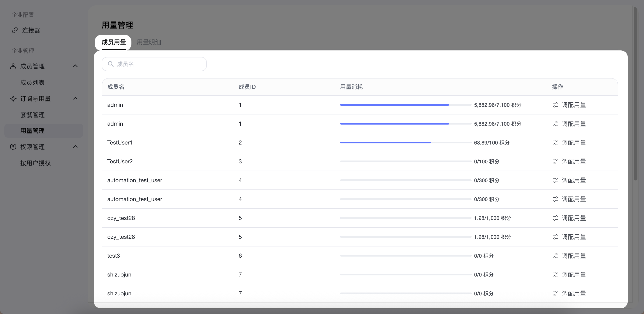Click the person icon for 成员管理
The image size is (644, 314).
coord(13,66)
